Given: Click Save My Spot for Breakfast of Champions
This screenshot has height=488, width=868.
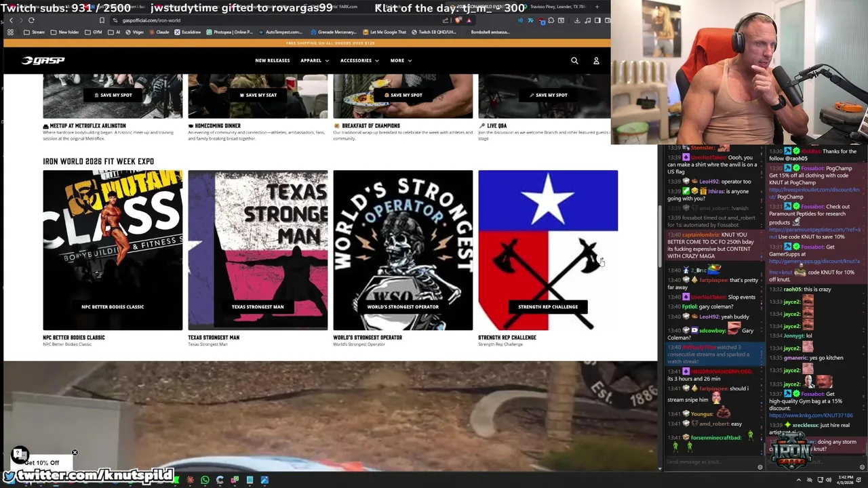Looking at the screenshot, I should (x=403, y=95).
